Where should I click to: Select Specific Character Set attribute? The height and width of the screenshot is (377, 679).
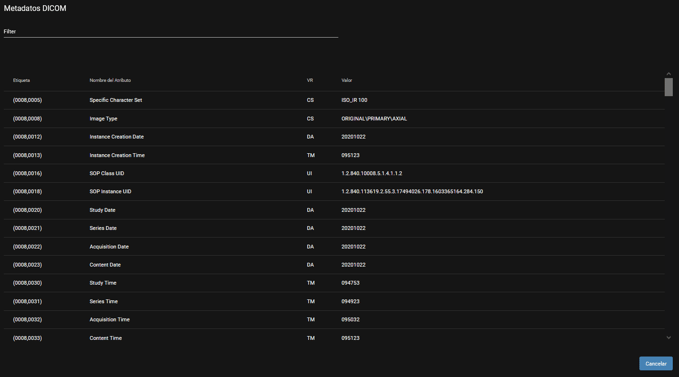(x=116, y=100)
